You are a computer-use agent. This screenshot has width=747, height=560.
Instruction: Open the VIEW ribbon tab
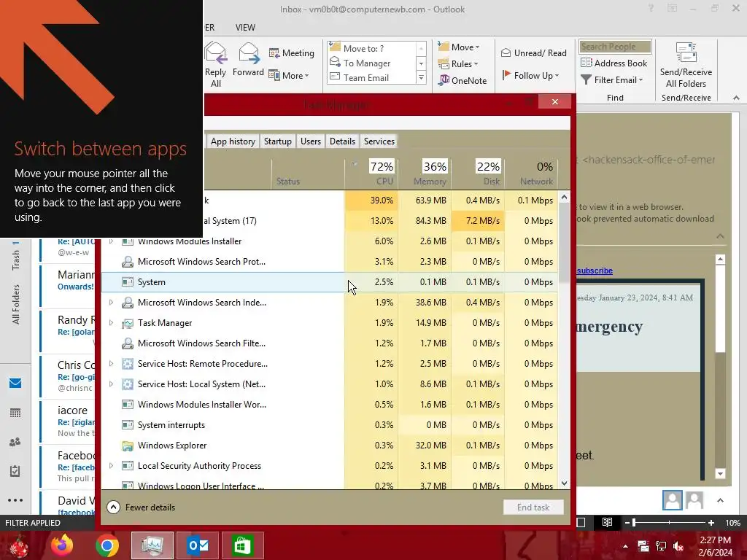245,28
